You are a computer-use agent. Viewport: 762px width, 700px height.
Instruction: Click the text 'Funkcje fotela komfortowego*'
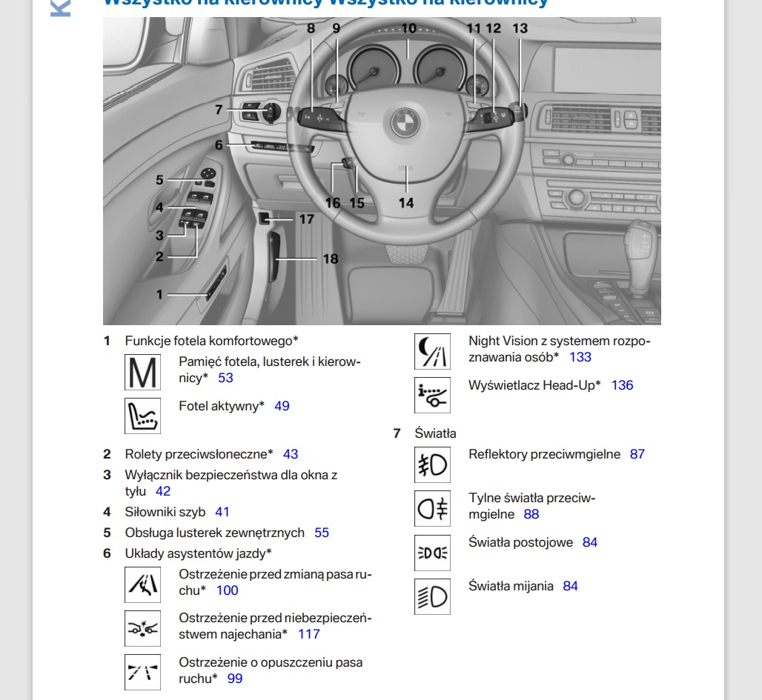click(x=211, y=341)
